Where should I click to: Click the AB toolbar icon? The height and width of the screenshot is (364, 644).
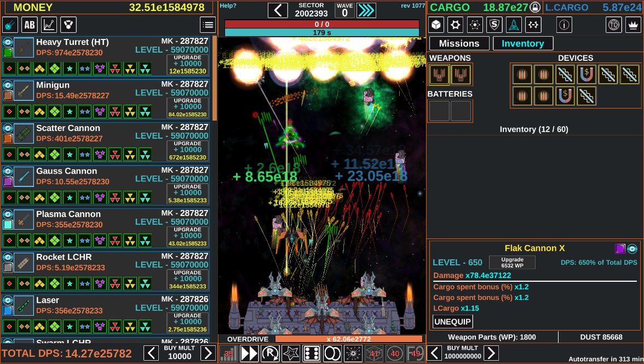[x=30, y=25]
